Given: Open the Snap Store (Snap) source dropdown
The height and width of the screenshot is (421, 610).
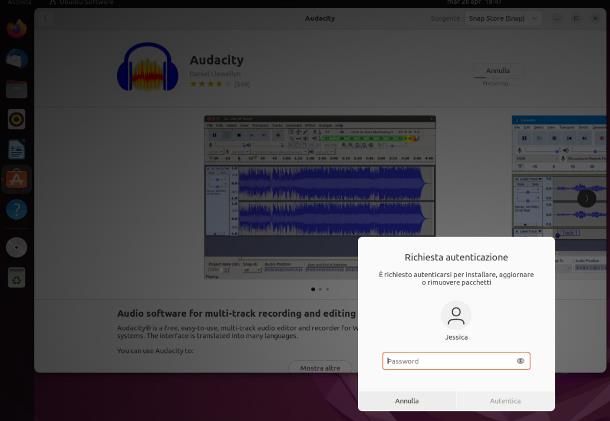Looking at the screenshot, I should point(503,18).
